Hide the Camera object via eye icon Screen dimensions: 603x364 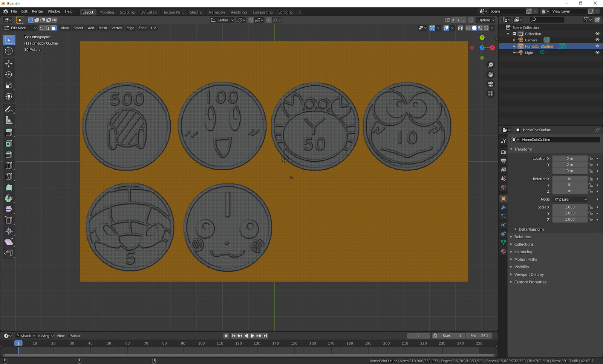coord(597,40)
